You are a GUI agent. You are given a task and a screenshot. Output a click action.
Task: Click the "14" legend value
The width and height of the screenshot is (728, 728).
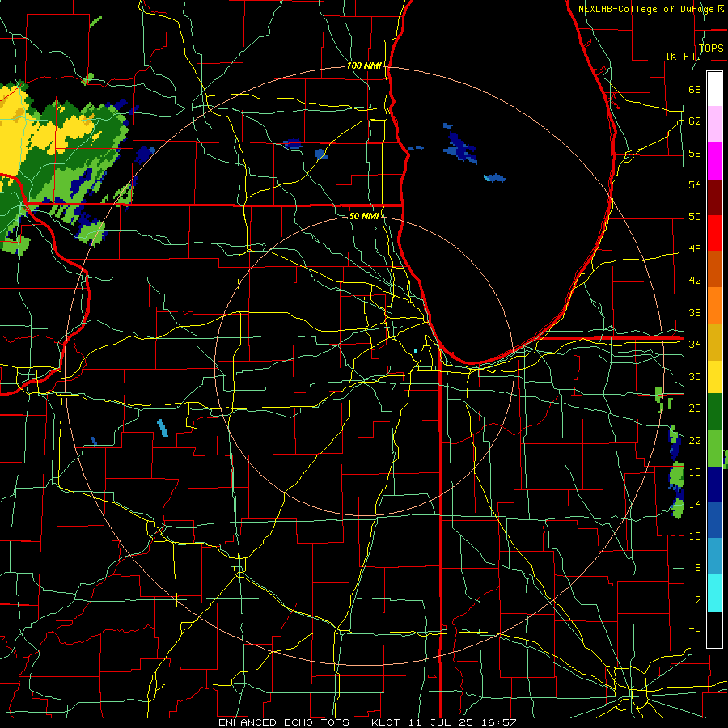695,504
